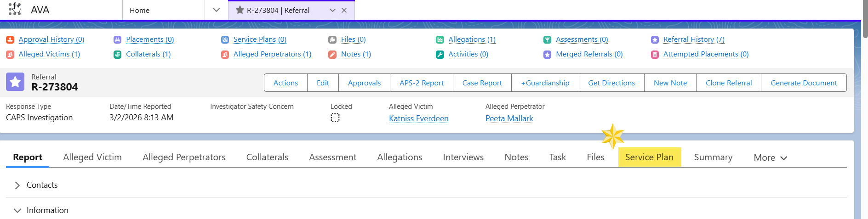Open the Allegations tab
868x219 pixels.
(x=400, y=157)
